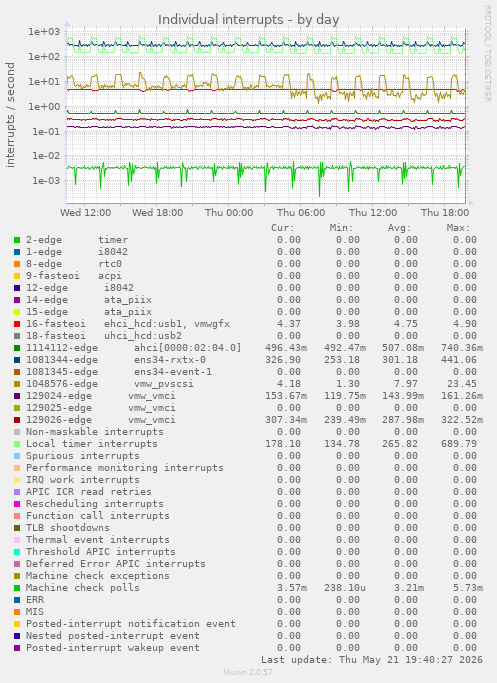
Task: Select the Wed 18:00 time axis label
Action: [157, 213]
